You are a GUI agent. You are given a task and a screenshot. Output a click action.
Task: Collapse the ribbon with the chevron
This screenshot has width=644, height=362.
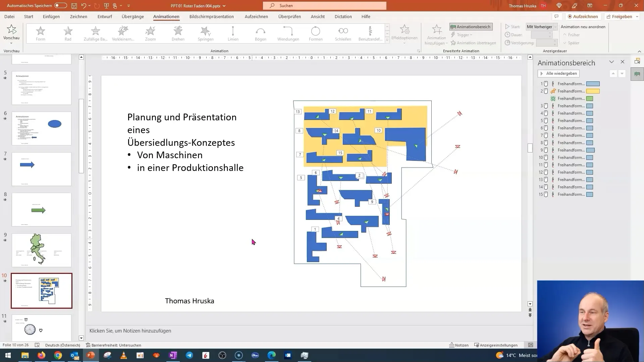pos(639,51)
